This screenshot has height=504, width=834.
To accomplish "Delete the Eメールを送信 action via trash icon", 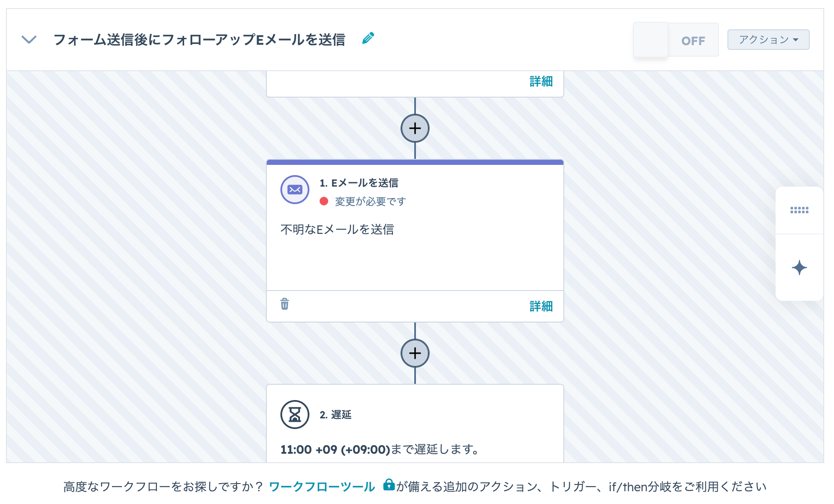I will point(285,304).
